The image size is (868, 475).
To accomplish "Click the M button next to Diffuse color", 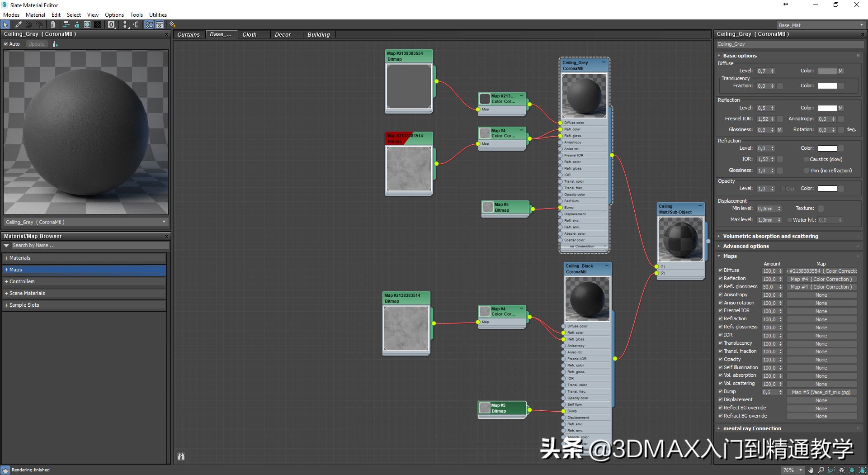I will [840, 71].
